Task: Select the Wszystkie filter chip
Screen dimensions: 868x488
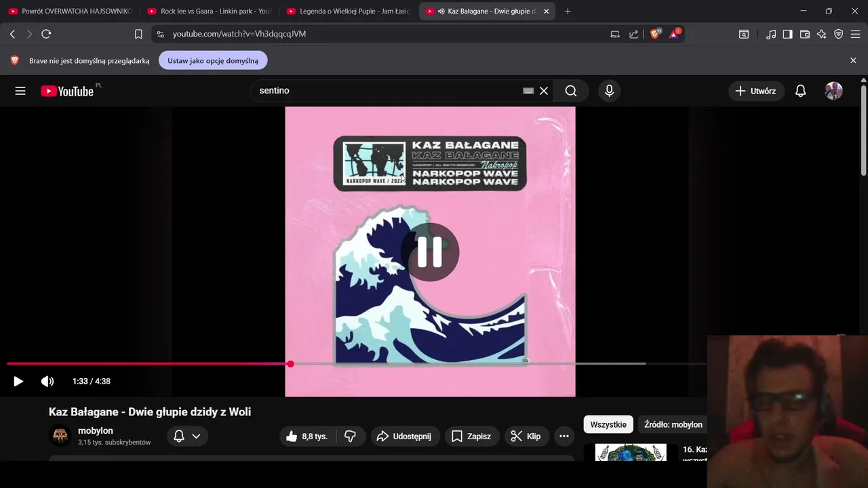Action: pyautogui.click(x=608, y=425)
